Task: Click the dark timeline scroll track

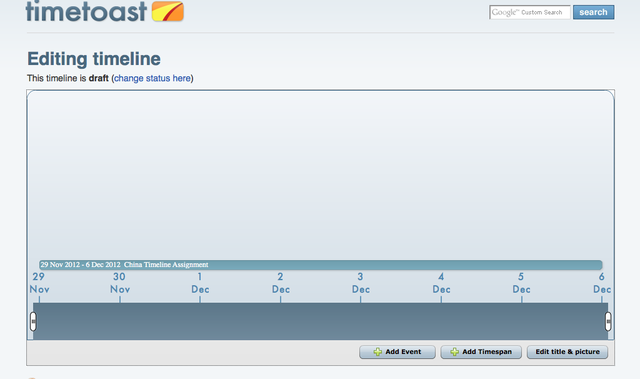Action: [x=320, y=321]
